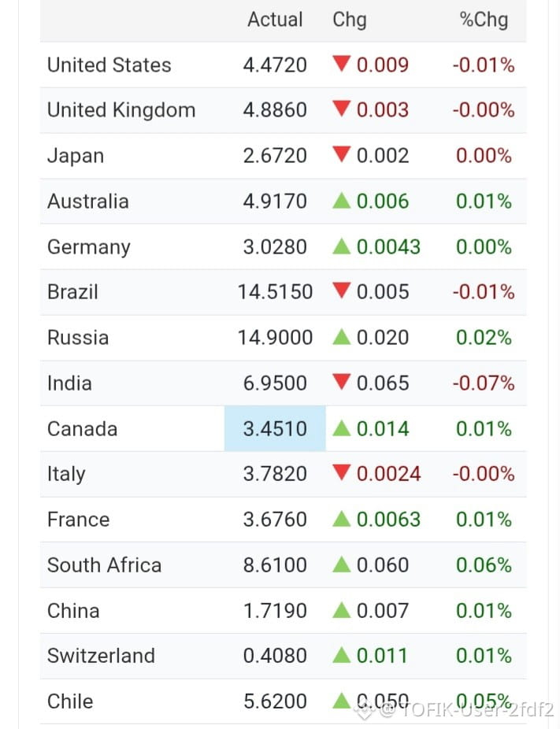Screen dimensions: 560x729
Task: Click the red down arrow in India row
Action: point(341,382)
